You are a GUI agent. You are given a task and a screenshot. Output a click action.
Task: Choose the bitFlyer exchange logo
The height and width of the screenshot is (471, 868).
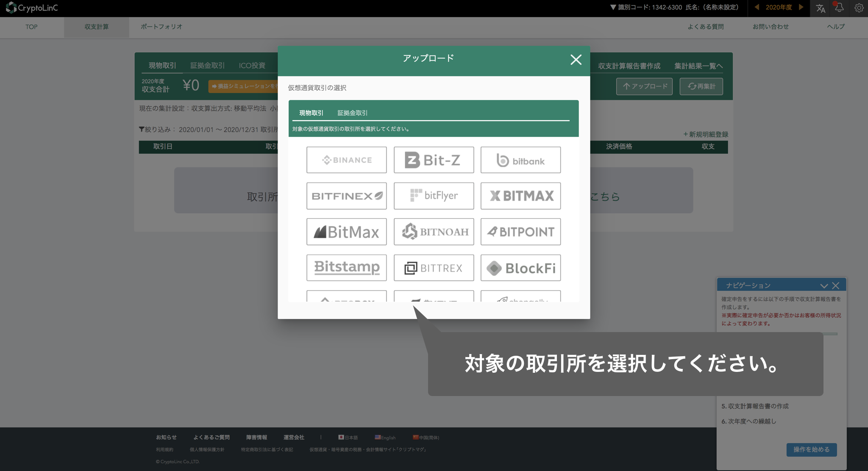pyautogui.click(x=434, y=196)
